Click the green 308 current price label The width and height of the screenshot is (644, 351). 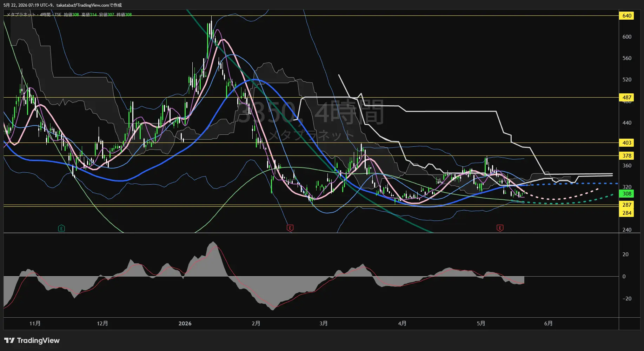tap(627, 193)
